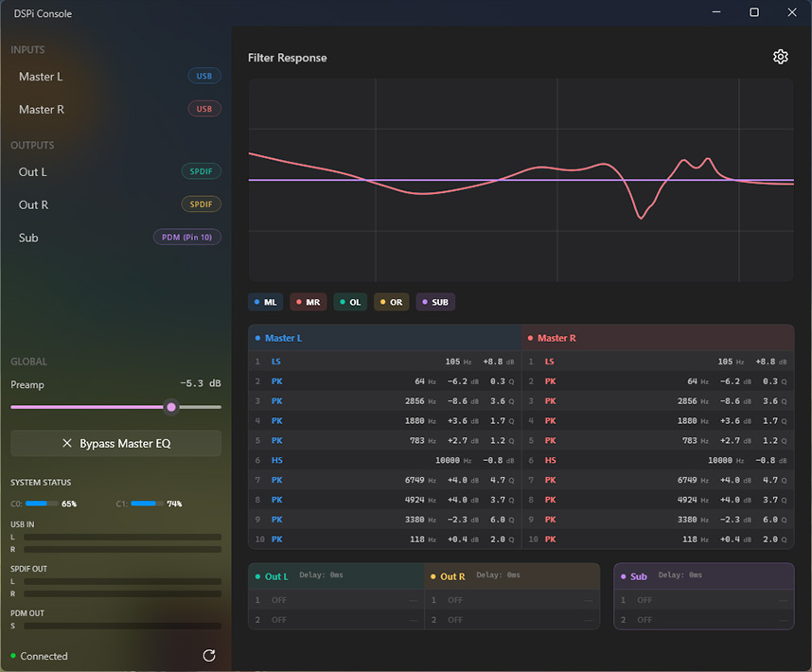
Task: Toggle OR curve visibility
Action: 391,302
